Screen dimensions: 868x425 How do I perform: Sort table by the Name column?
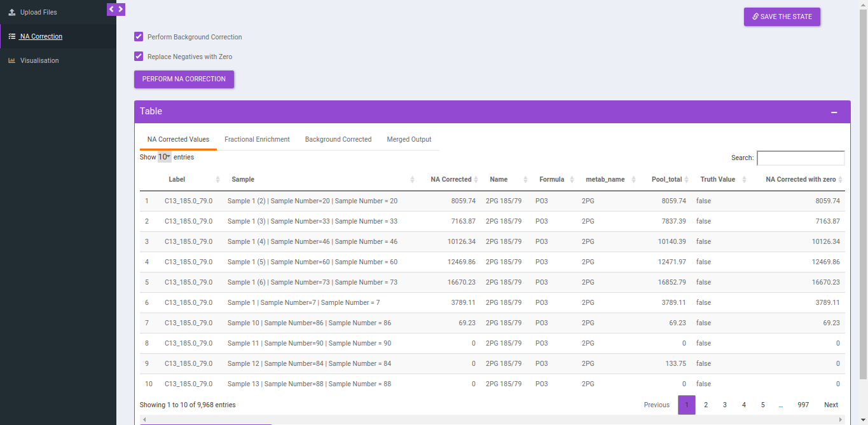pyautogui.click(x=506, y=180)
